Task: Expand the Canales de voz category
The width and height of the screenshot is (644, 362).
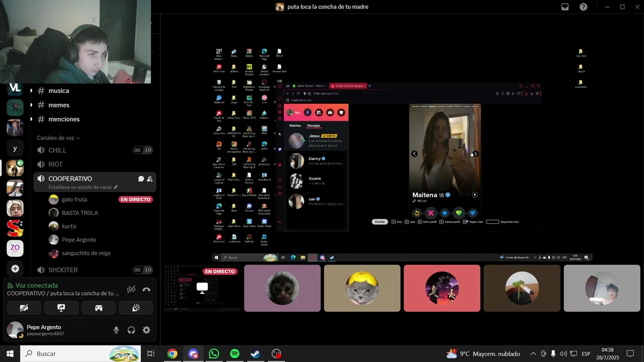Action: click(x=58, y=138)
